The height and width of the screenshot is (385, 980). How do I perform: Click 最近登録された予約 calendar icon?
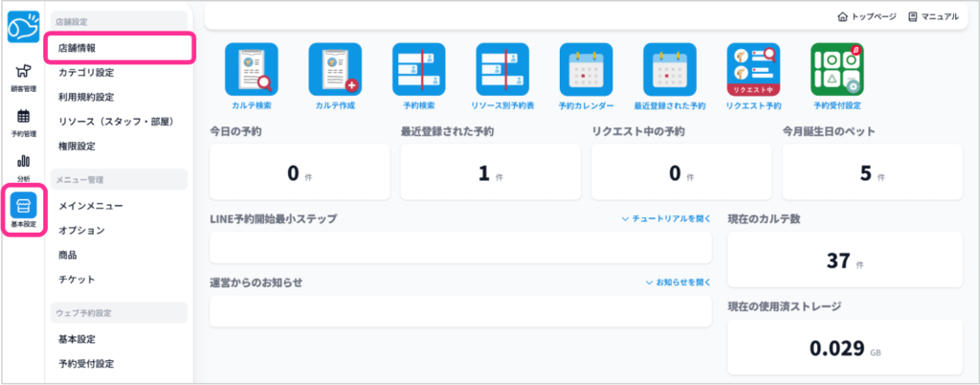[670, 70]
